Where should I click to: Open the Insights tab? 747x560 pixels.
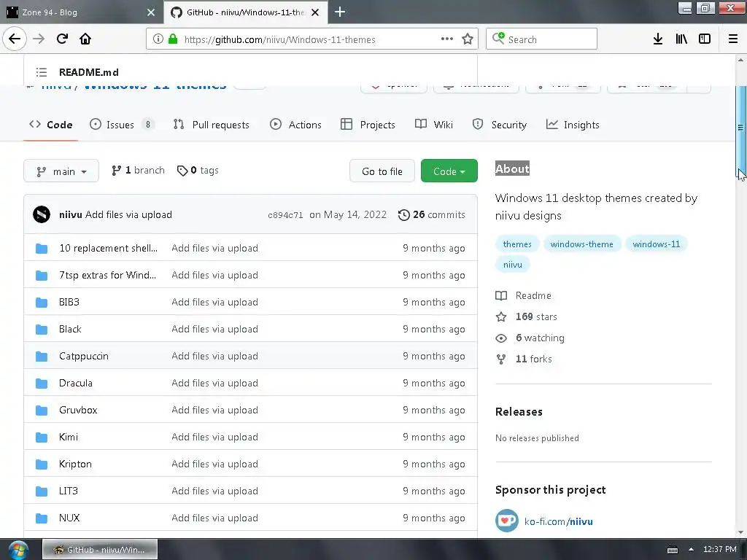click(573, 125)
